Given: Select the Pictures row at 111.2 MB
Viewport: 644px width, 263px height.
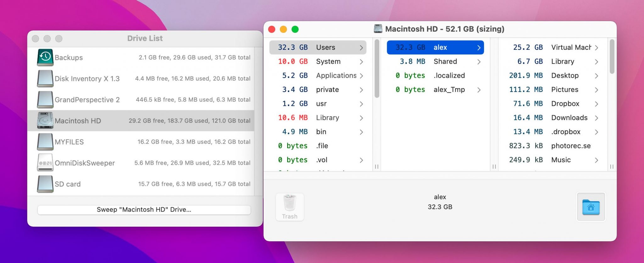Looking at the screenshot, I should coord(553,89).
